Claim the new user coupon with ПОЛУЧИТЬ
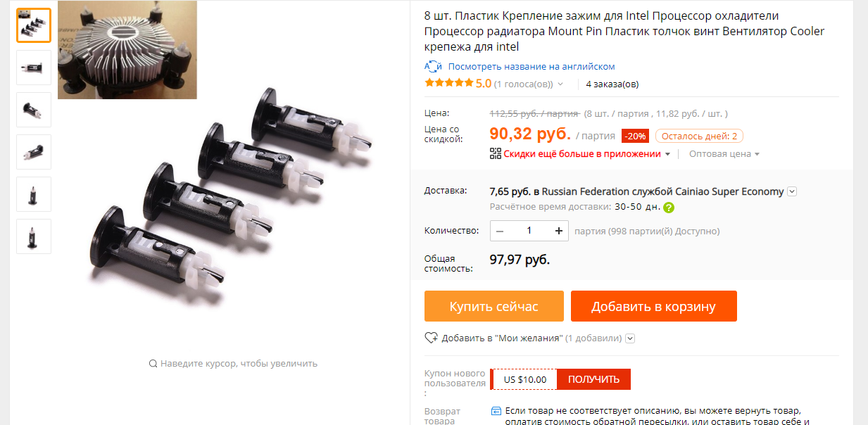 (x=593, y=379)
